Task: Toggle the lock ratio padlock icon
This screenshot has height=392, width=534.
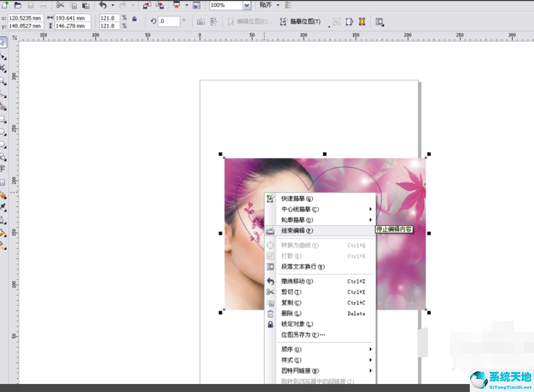Action: [x=134, y=19]
